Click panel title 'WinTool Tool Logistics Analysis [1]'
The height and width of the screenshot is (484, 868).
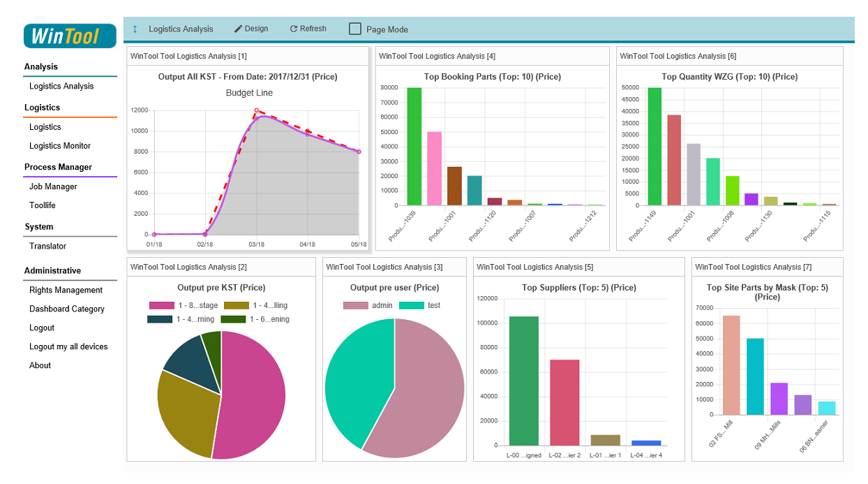tap(188, 56)
